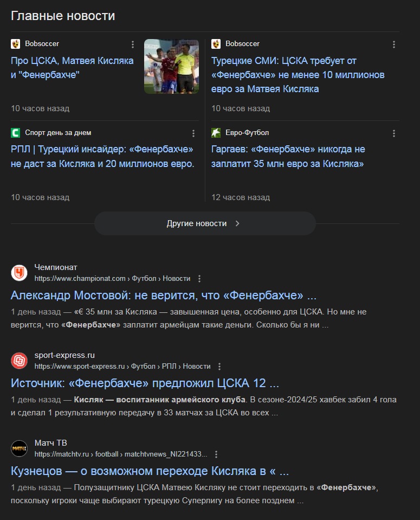Open three-dot menu for Спорт день за днем card
Image resolution: width=420 pixels, height=520 pixels.
(193, 133)
